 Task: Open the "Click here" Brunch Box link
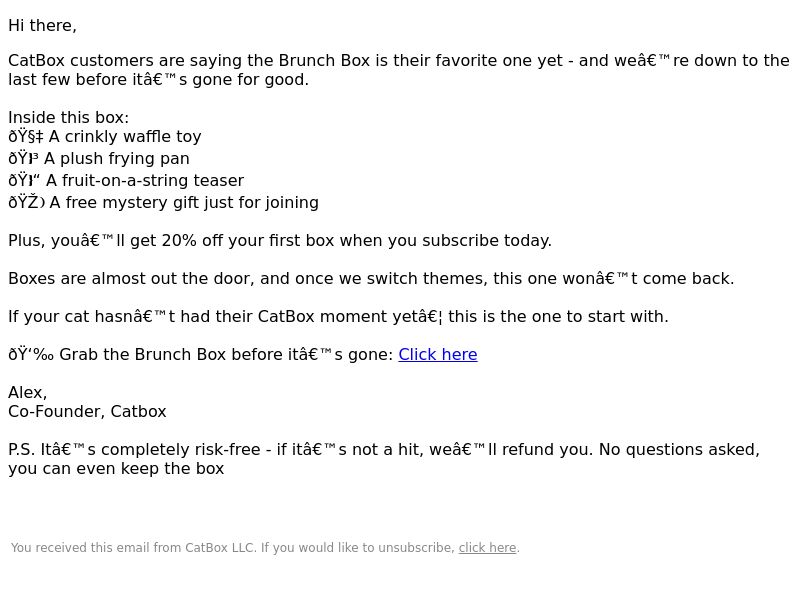(x=437, y=354)
